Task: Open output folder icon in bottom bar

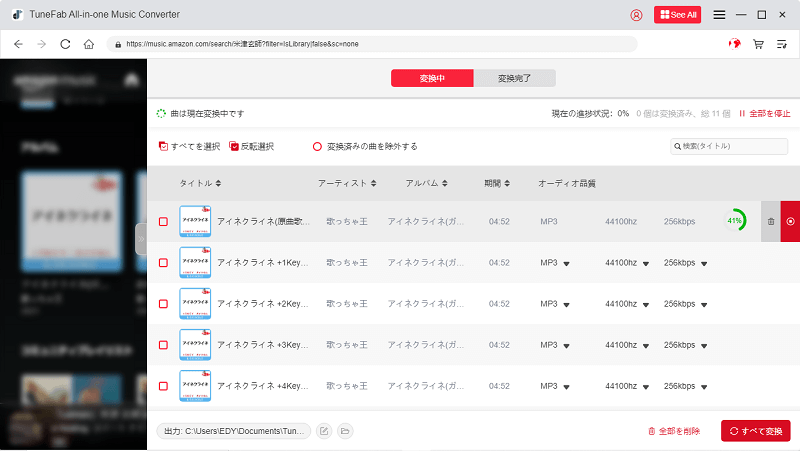Action: click(x=345, y=431)
